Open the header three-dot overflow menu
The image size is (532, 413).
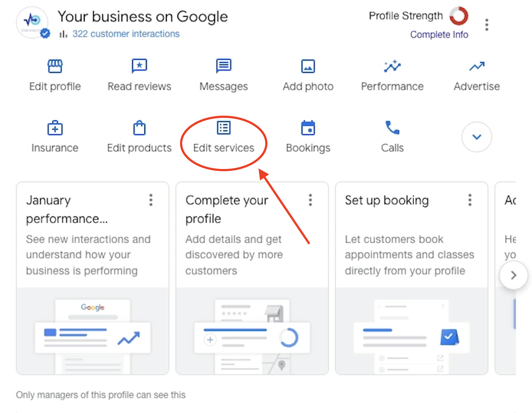pyautogui.click(x=487, y=25)
